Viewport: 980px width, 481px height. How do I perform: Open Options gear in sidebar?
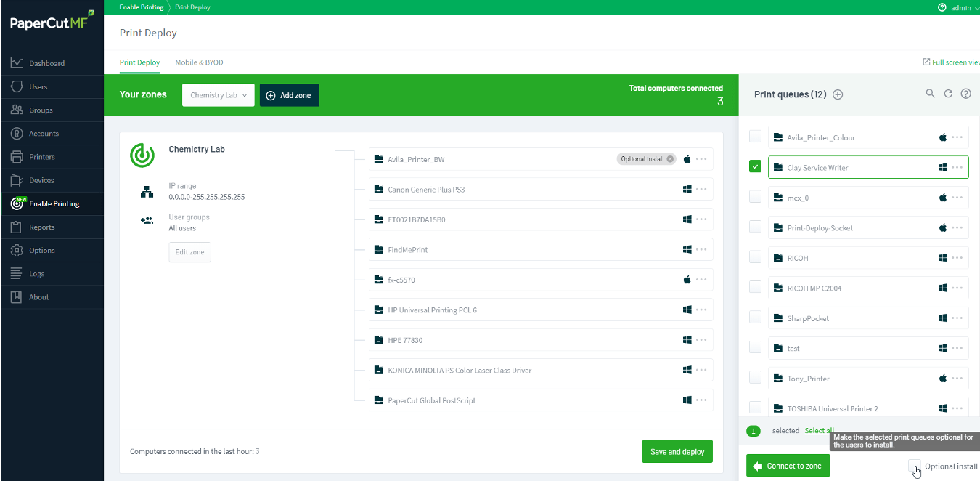pyautogui.click(x=17, y=251)
